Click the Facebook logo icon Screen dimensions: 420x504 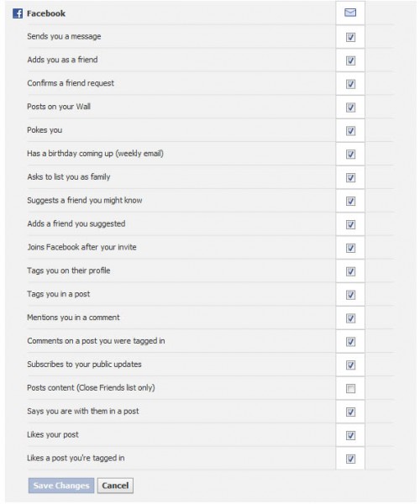pyautogui.click(x=18, y=13)
